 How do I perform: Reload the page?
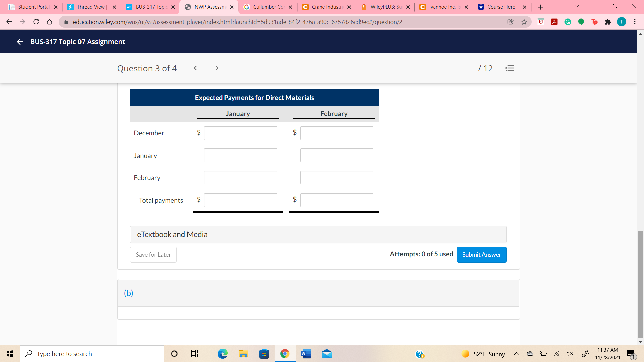point(36,22)
